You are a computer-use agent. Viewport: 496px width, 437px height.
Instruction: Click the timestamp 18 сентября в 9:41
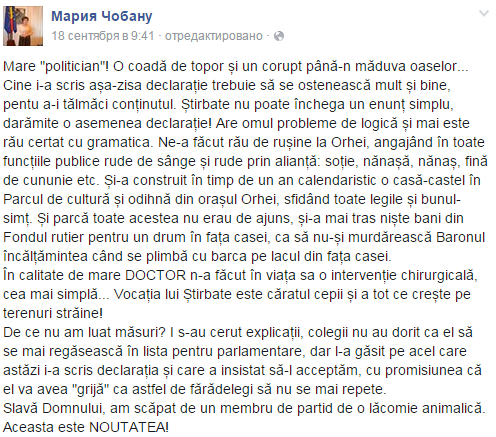pyautogui.click(x=103, y=36)
